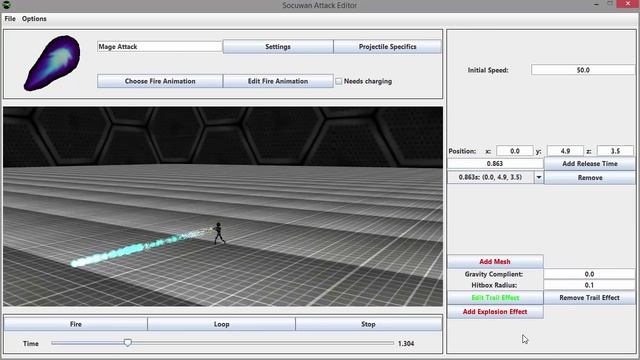Click the Hitbox Radius value field

(x=589, y=285)
